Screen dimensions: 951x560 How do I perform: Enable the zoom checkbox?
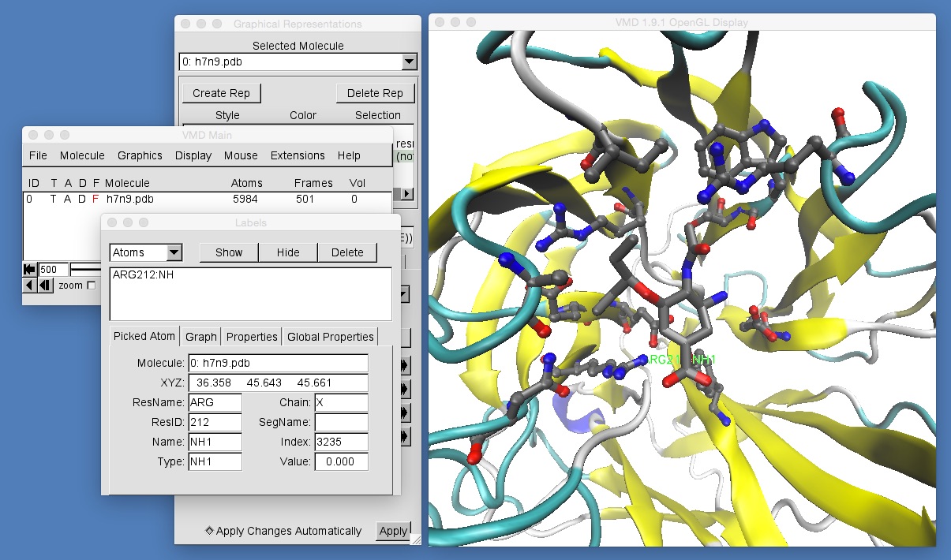(91, 286)
